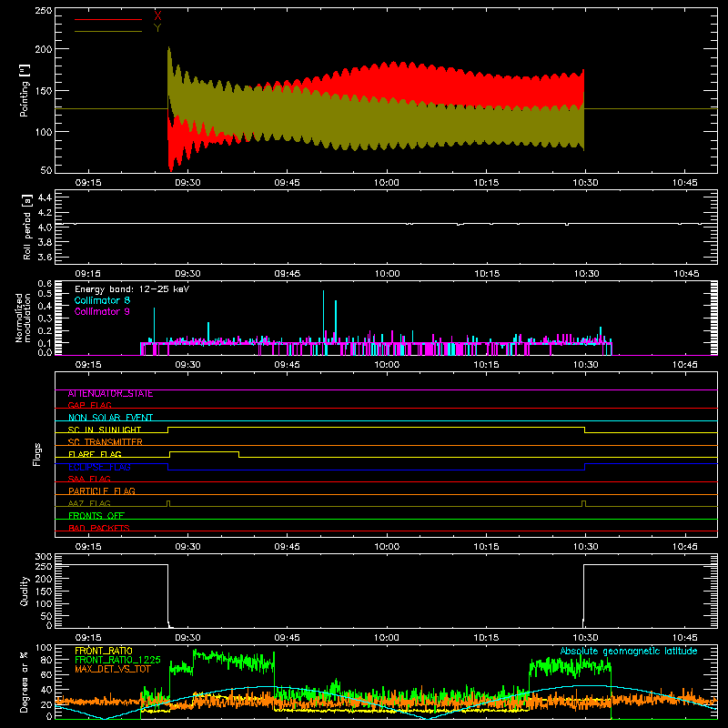This screenshot has height=728, width=728.
Task: Click 10:00 time label under Pointing plot
Action: point(386,183)
